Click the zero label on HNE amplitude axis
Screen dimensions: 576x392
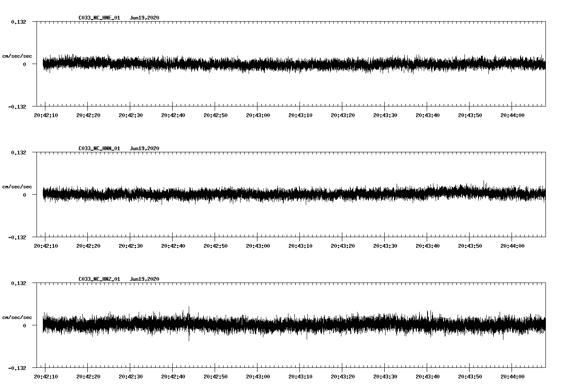coord(25,64)
